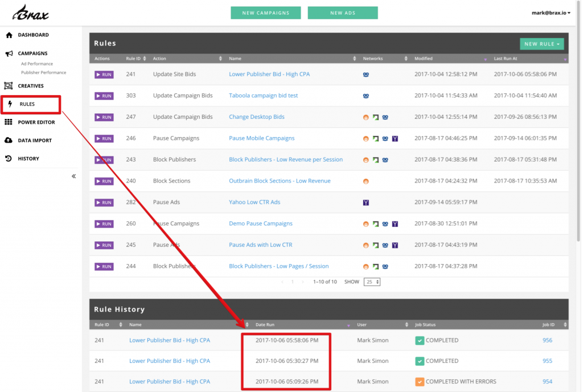Open the mark@brax.io account dropdown
Screen dimensions: 583x392
pos(551,13)
